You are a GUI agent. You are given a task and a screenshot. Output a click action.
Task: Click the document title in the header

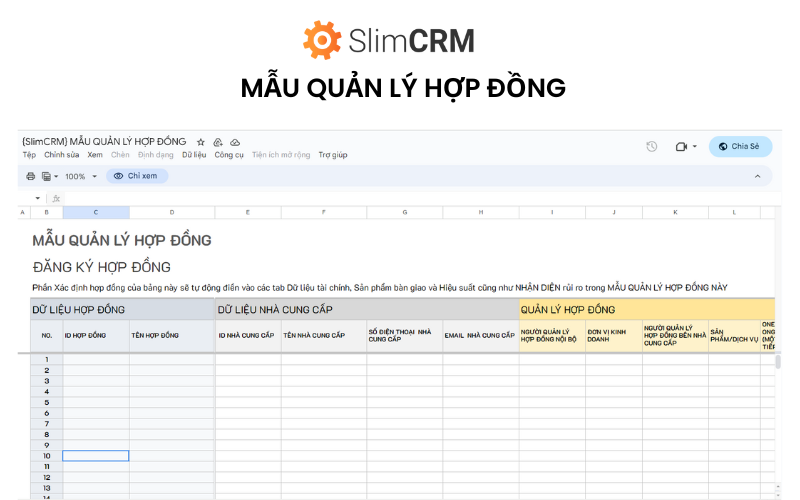tap(104, 141)
